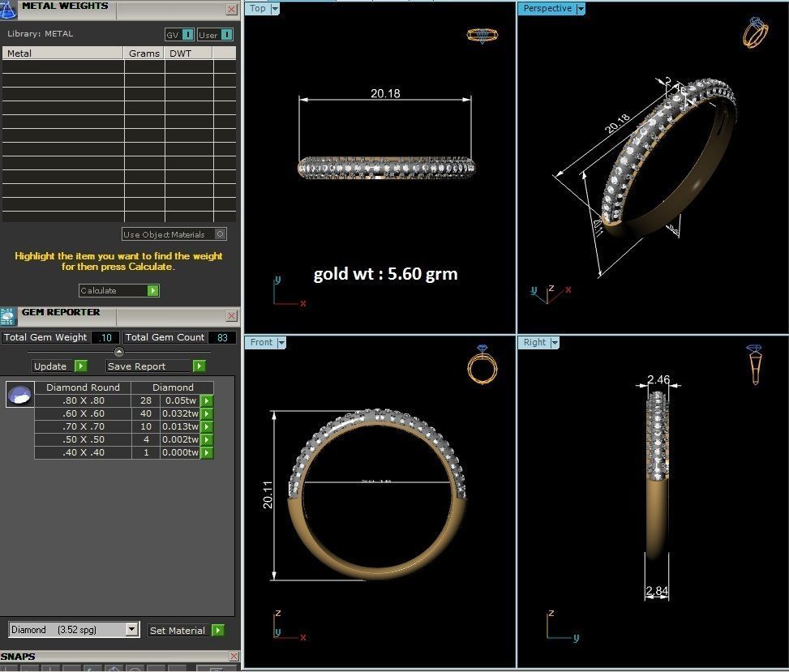This screenshot has width=789, height=672.
Task: Click the Set Material button
Action: coord(186,630)
